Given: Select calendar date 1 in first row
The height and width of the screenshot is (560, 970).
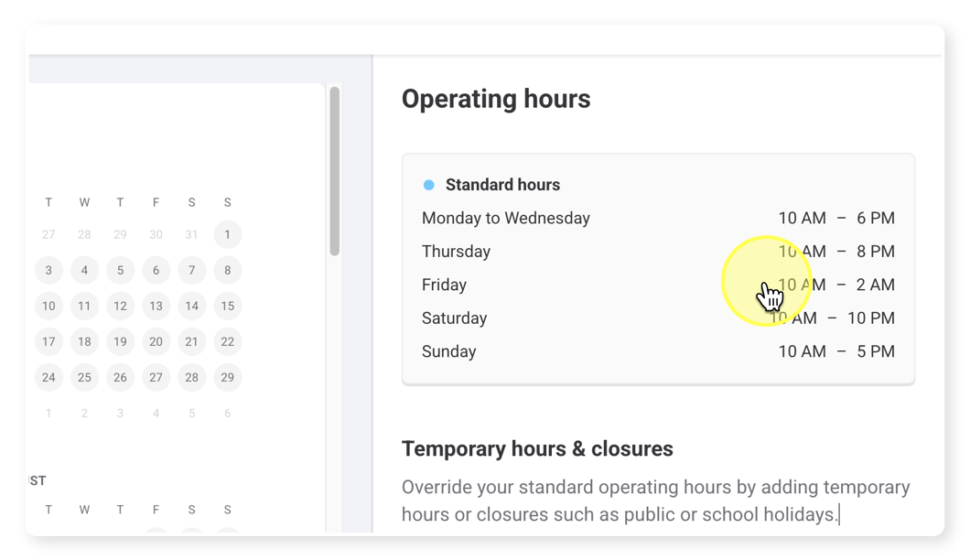Looking at the screenshot, I should (x=228, y=234).
